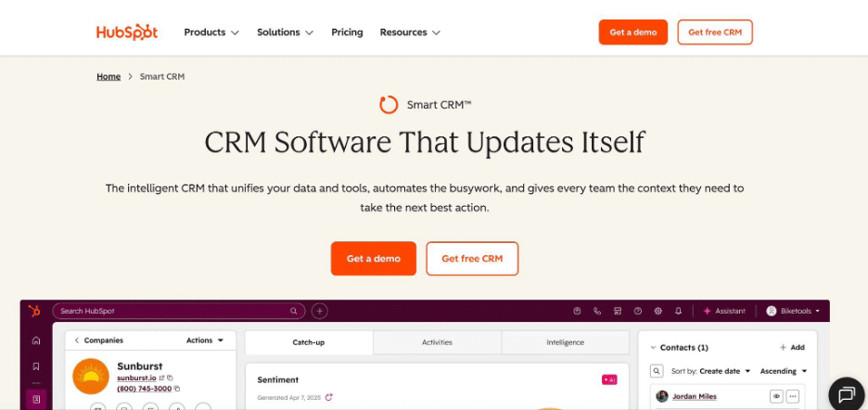The image size is (868, 410).
Task: Go back via Companies chevron
Action: [77, 340]
